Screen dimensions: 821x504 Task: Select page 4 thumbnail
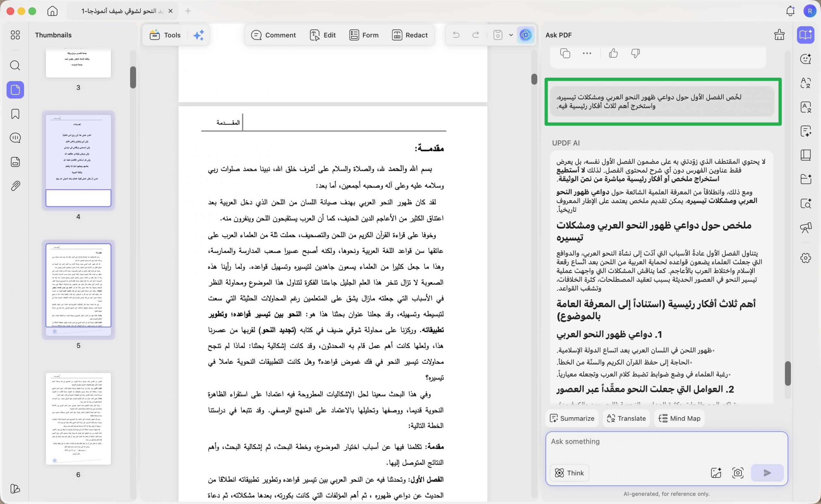(x=78, y=161)
